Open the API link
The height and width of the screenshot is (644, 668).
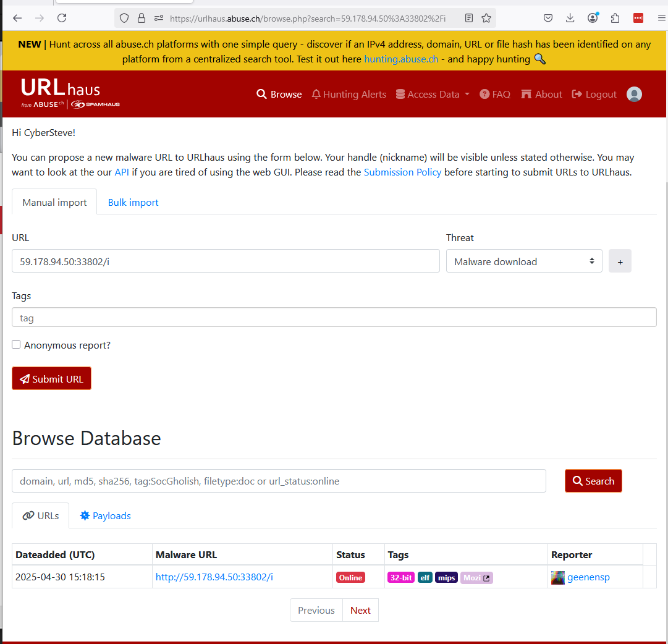[x=122, y=172]
